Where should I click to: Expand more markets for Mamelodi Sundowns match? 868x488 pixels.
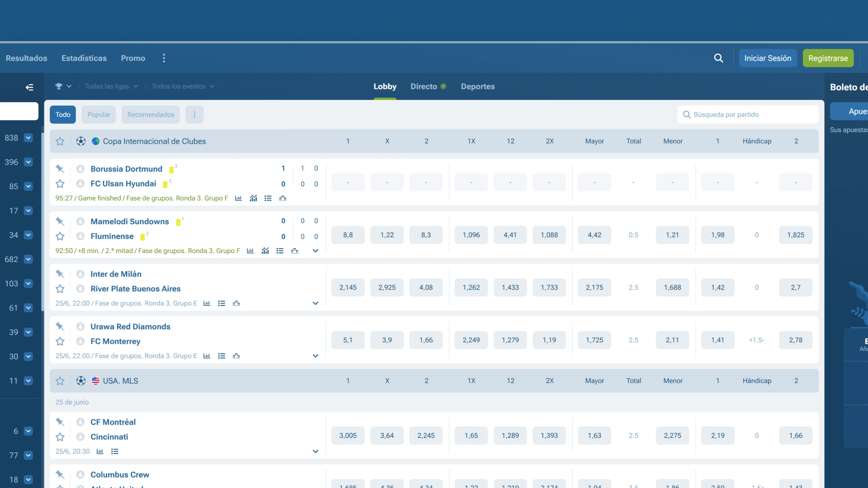316,251
